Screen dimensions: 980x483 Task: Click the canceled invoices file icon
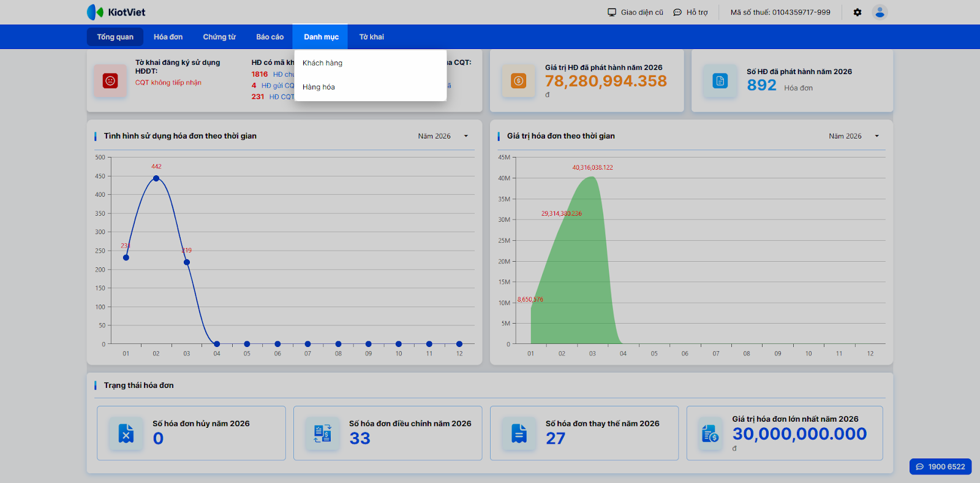click(x=126, y=433)
